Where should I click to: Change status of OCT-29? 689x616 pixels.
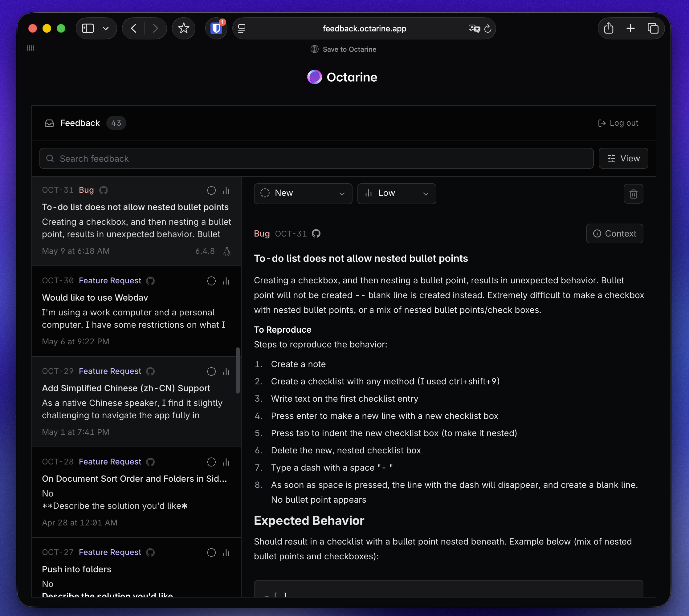click(x=211, y=371)
